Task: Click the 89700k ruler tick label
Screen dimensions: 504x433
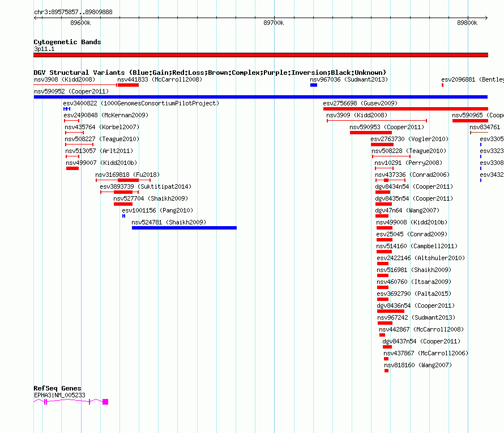Action: (x=274, y=23)
